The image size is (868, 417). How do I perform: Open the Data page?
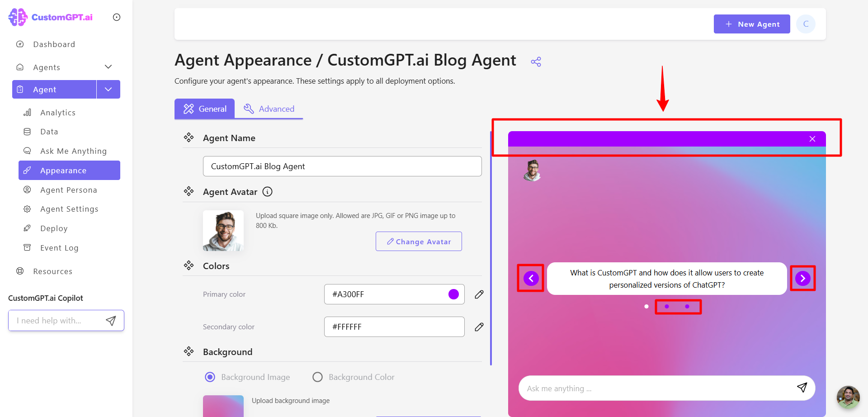point(49,132)
